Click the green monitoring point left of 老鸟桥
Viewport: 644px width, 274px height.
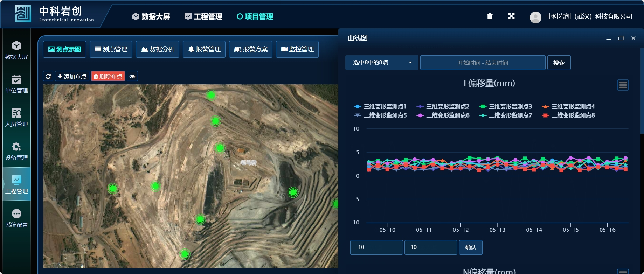click(220, 148)
